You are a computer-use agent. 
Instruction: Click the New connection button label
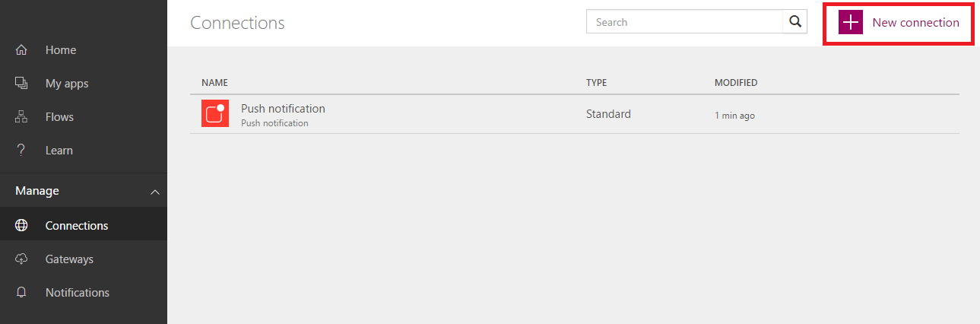pos(915,23)
